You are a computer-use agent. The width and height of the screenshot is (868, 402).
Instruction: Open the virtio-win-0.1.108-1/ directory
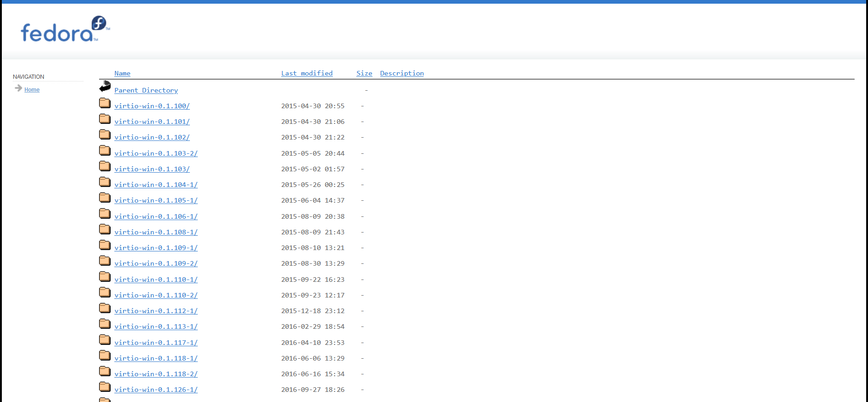pos(156,232)
